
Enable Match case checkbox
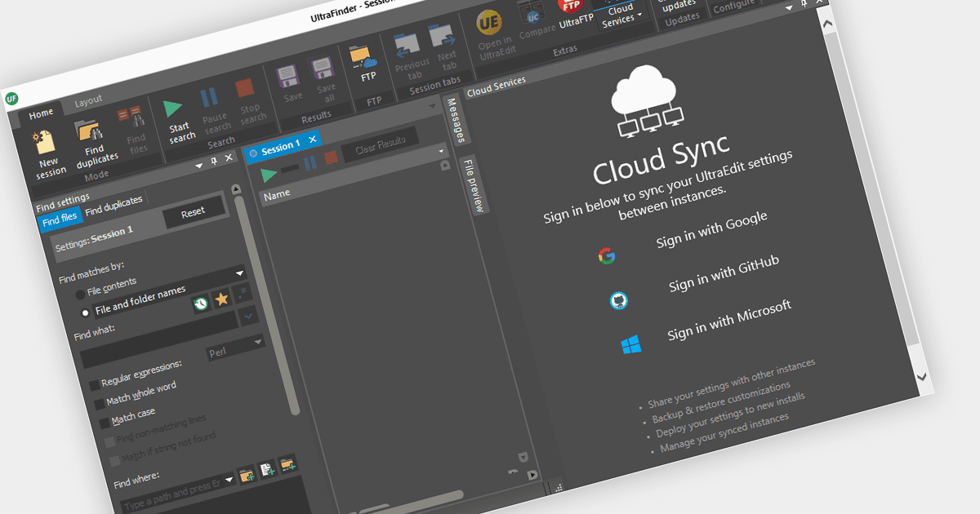104,423
